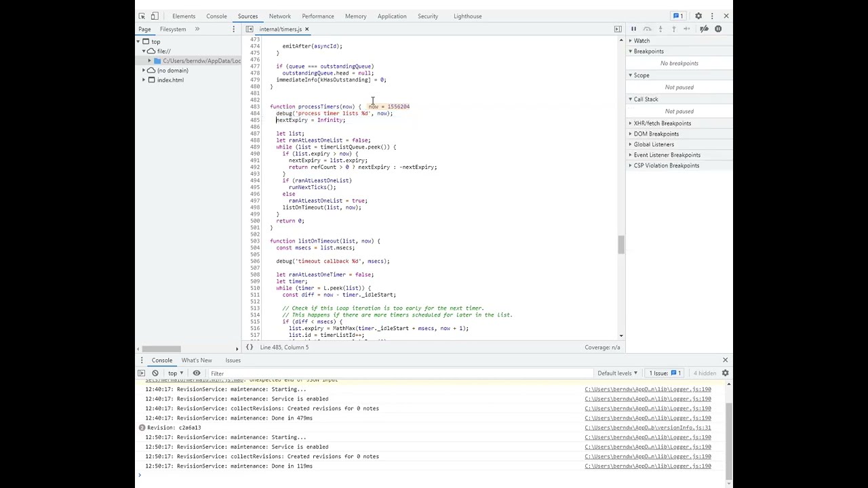Show more navigator tabs
Image resolution: width=868 pixels, height=488 pixels.
click(197, 29)
